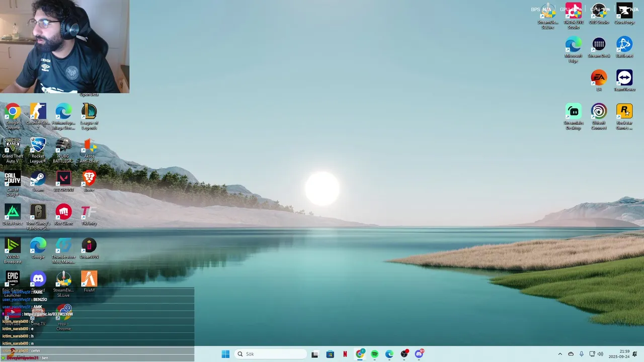The width and height of the screenshot is (644, 362).
Task: Switch to OBS Studio on taskbar
Action: (404, 354)
